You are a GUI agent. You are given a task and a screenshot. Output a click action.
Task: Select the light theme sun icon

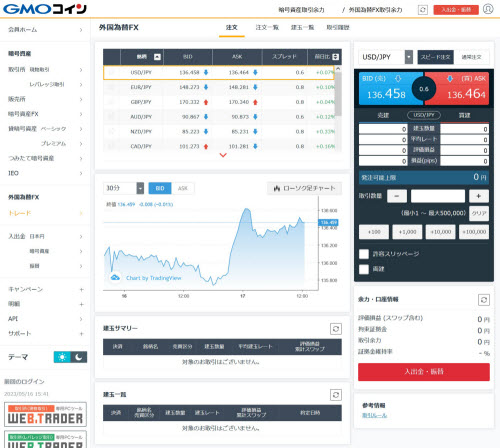tap(62, 357)
